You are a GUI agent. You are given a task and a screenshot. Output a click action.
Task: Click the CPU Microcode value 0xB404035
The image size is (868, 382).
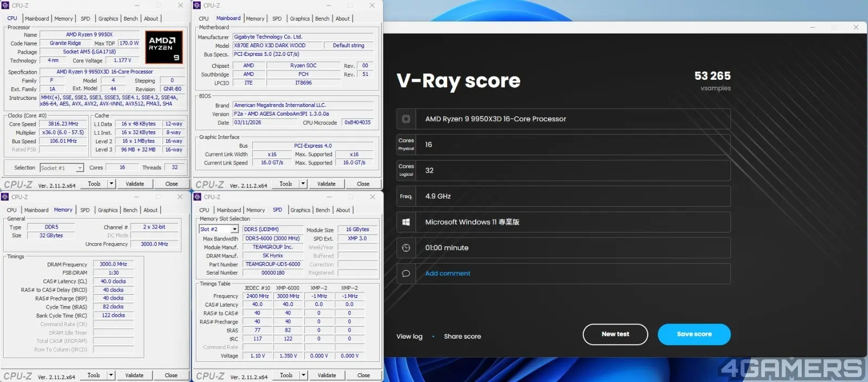(358, 123)
